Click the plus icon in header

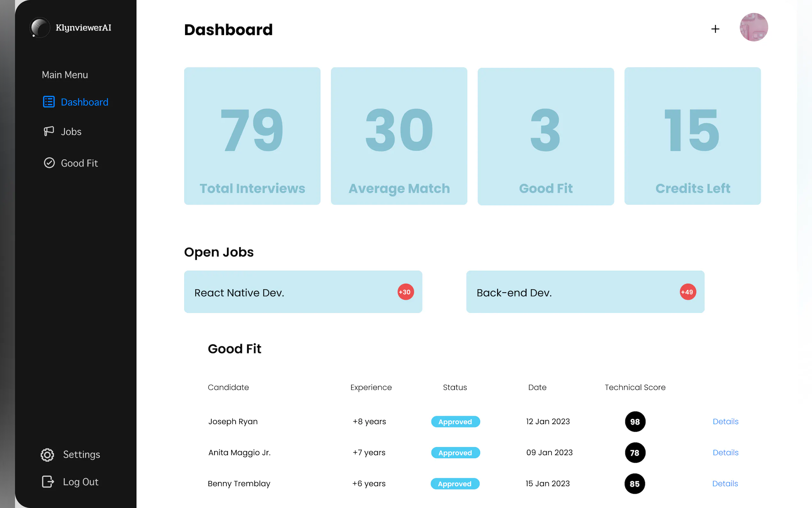[715, 29]
